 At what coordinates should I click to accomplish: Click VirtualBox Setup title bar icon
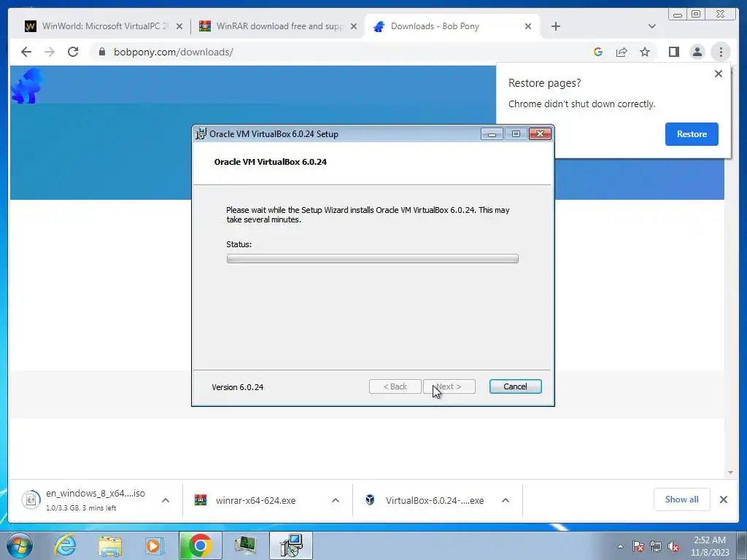point(201,134)
